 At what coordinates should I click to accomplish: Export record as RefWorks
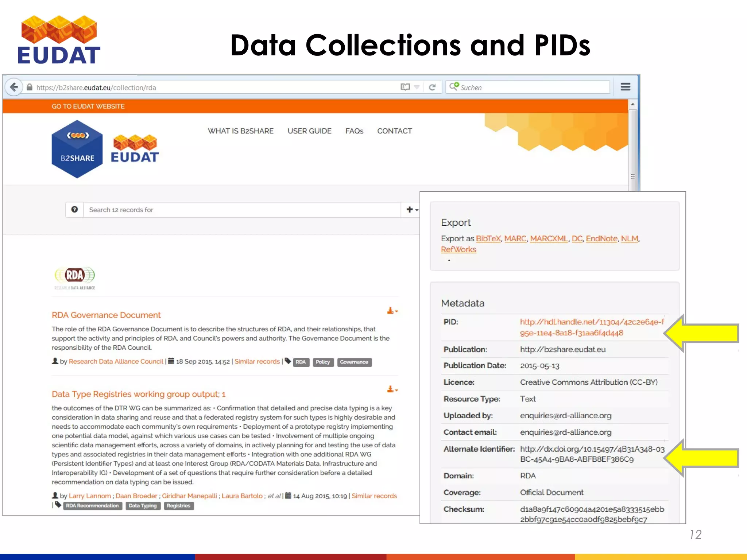point(458,249)
